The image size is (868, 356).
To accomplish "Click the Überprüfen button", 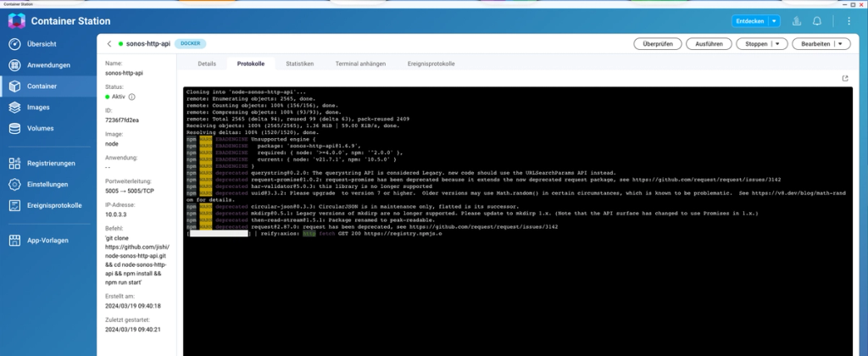I will tap(658, 44).
